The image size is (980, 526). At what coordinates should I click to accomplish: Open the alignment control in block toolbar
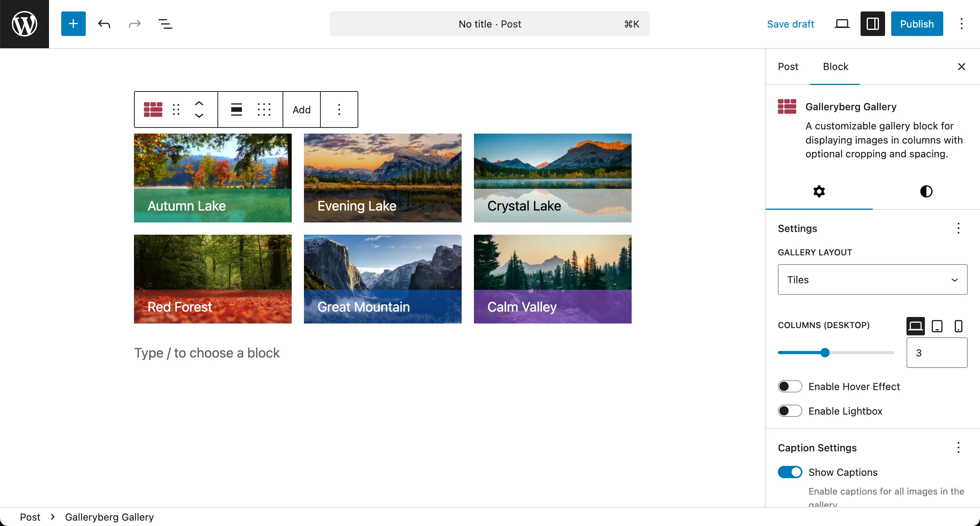point(236,109)
